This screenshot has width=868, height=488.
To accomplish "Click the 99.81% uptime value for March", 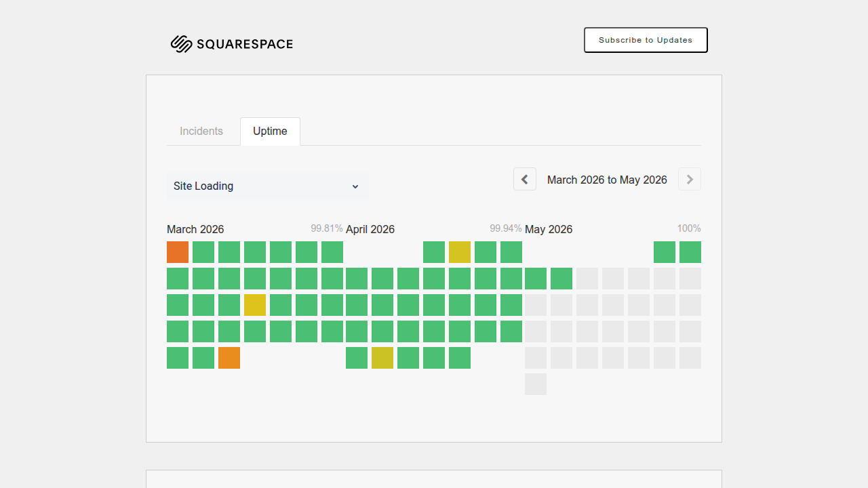I will pyautogui.click(x=327, y=228).
